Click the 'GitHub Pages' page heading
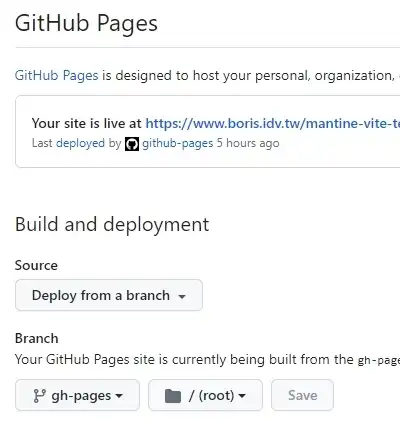The image size is (400, 423). [x=86, y=24]
